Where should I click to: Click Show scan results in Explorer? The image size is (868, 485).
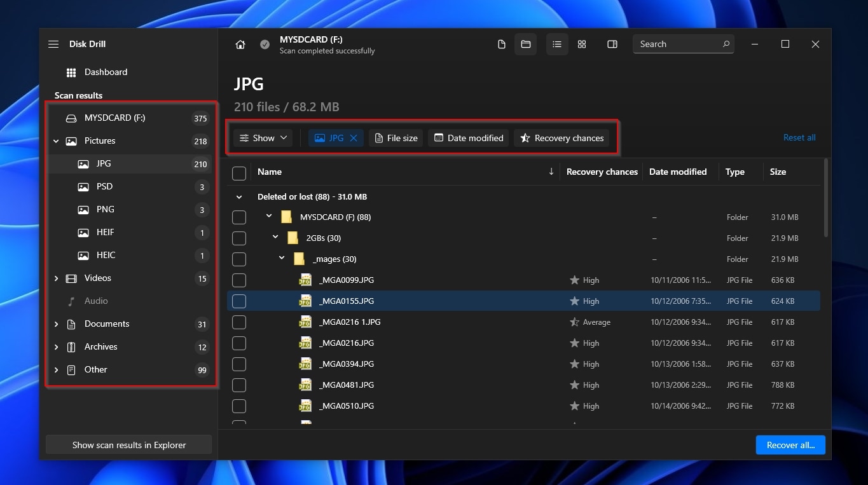point(129,445)
